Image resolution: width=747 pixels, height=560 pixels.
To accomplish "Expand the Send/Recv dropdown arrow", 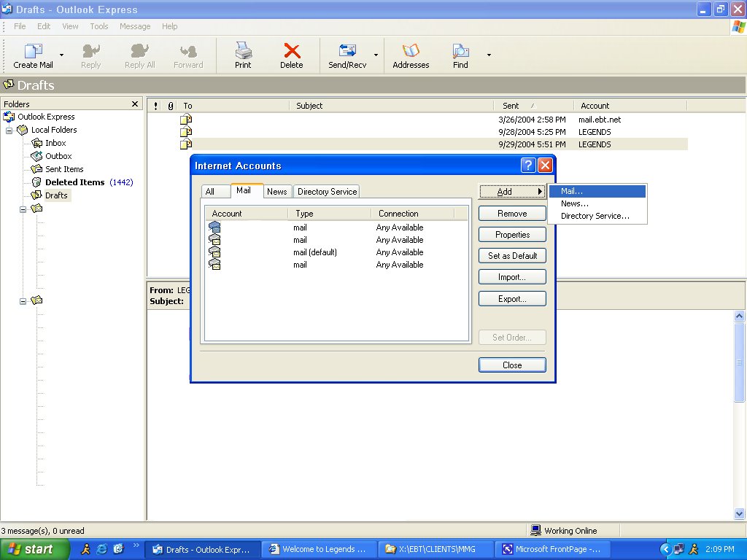I will tap(376, 55).
